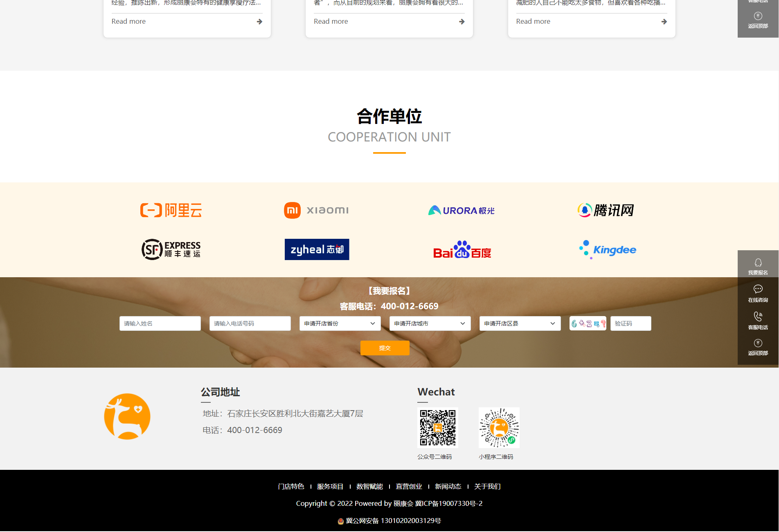Click the 返回顶部 arrow icon in lower sidebar
779x532 pixels.
pos(758,343)
